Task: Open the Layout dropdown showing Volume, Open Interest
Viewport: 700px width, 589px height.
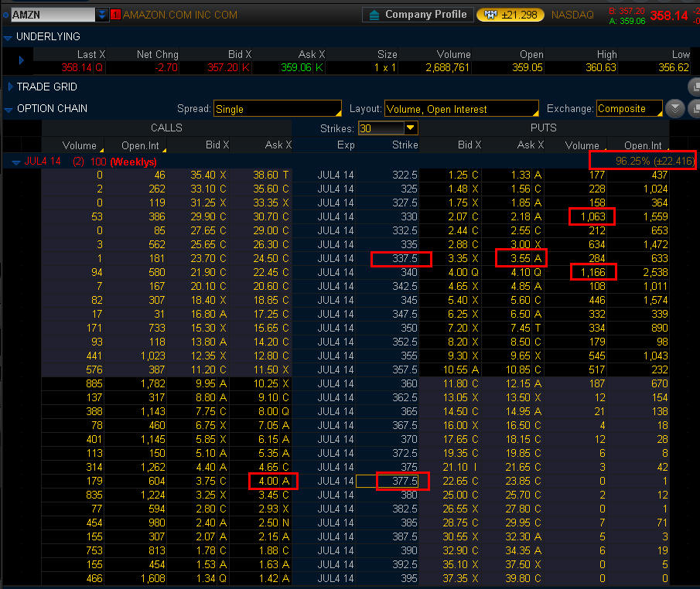Action: [461, 109]
